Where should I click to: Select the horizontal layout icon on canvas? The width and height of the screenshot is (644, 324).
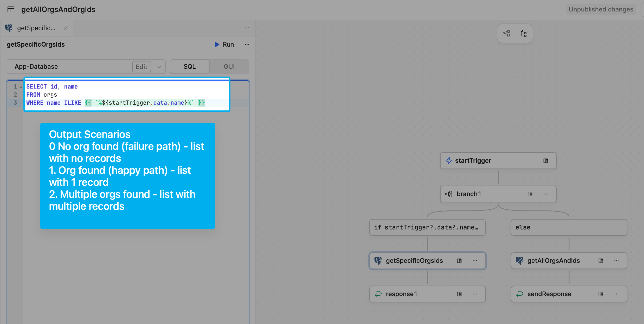[x=506, y=33]
